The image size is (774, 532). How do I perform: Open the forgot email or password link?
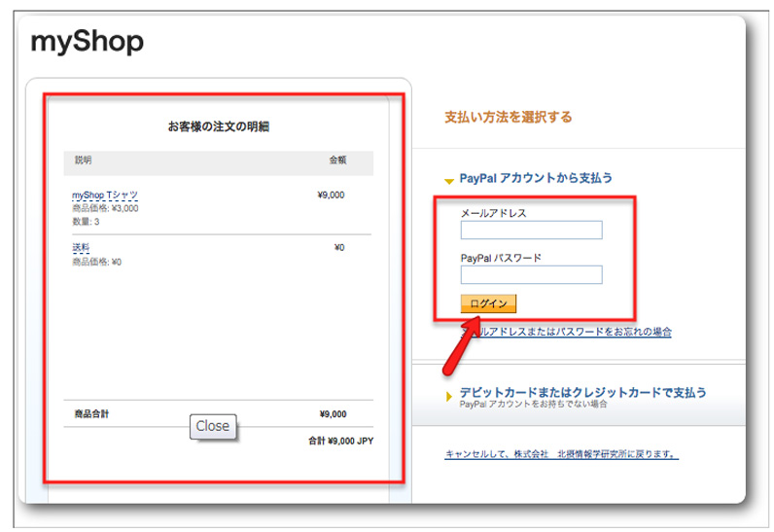[x=566, y=332]
